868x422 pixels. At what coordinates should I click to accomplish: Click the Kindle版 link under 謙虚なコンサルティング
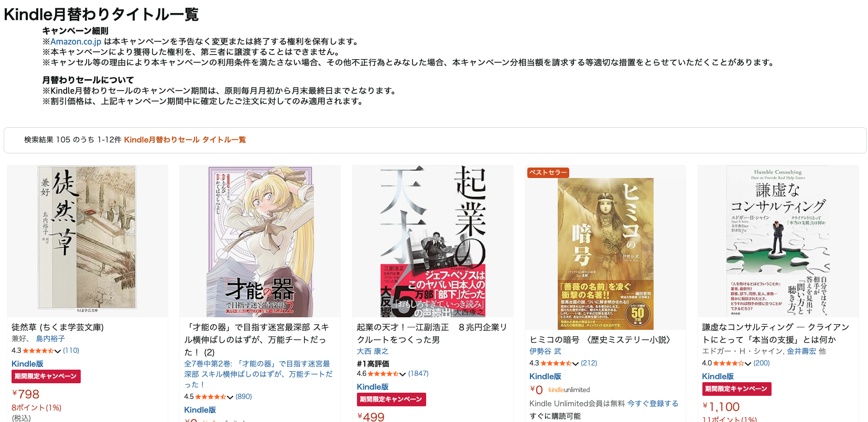(x=718, y=376)
